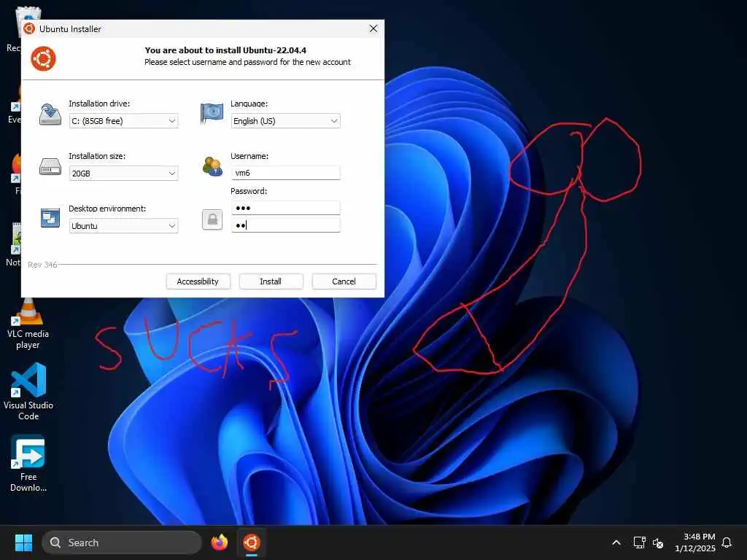Open the clock showing 3:48 PM
Image resolution: width=747 pixels, height=560 pixels.
pyautogui.click(x=695, y=542)
